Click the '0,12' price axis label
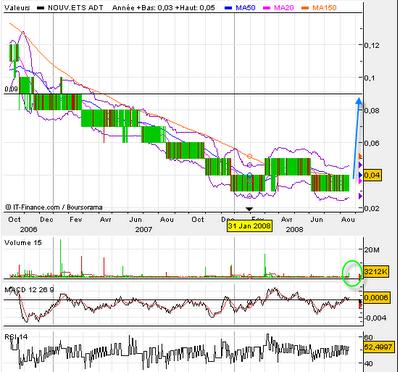 pos(371,46)
